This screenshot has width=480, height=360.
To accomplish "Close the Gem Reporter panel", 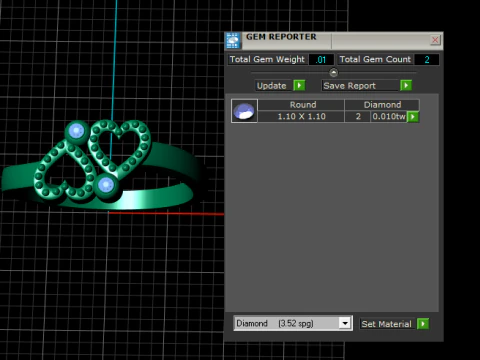I will (435, 40).
